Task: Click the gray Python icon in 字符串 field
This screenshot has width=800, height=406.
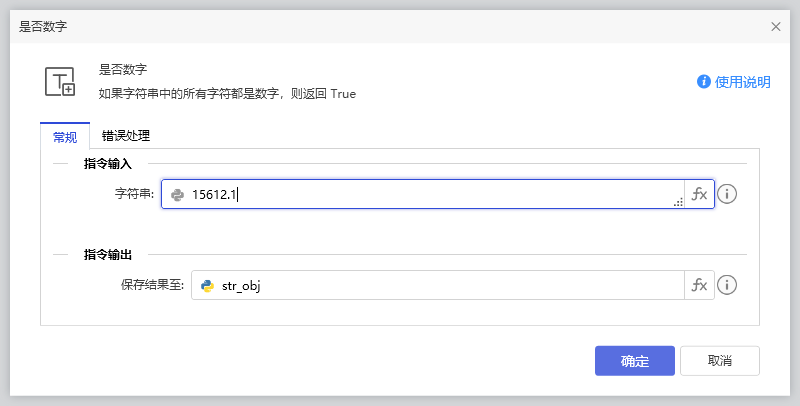Action: point(177,195)
